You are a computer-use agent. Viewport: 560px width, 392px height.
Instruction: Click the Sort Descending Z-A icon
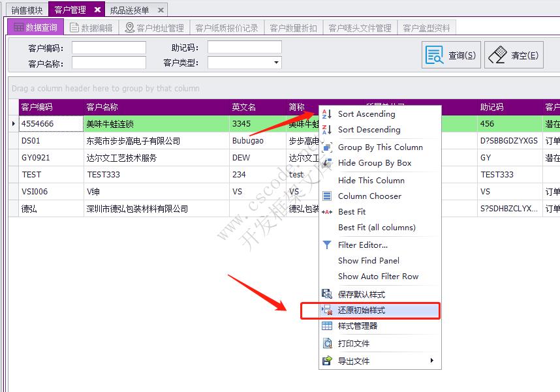point(328,130)
